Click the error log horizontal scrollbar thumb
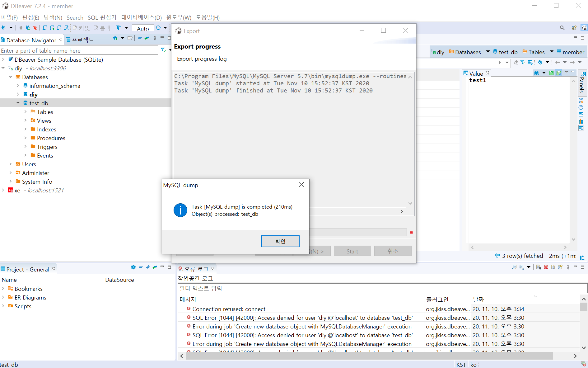 click(369, 356)
